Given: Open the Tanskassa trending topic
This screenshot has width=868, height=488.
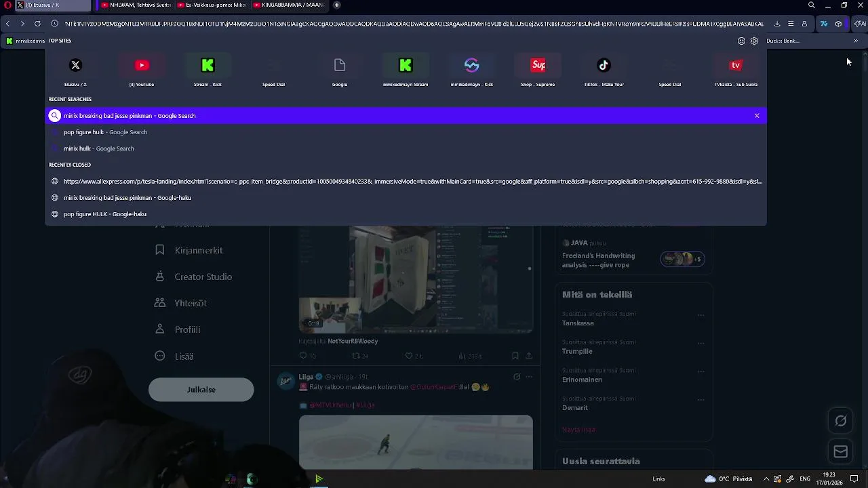Looking at the screenshot, I should click(x=578, y=323).
